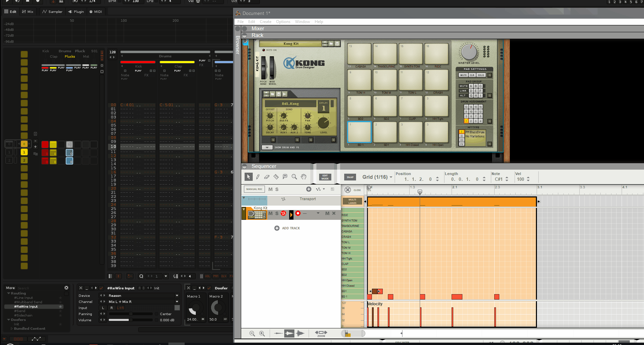
Task: Close the note edit view with X icon
Action: point(348,190)
